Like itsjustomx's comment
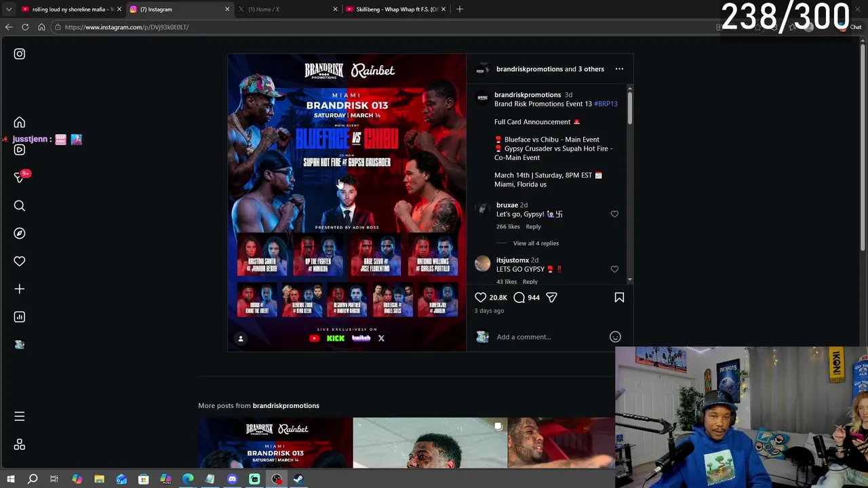868x488 pixels. [x=614, y=269]
